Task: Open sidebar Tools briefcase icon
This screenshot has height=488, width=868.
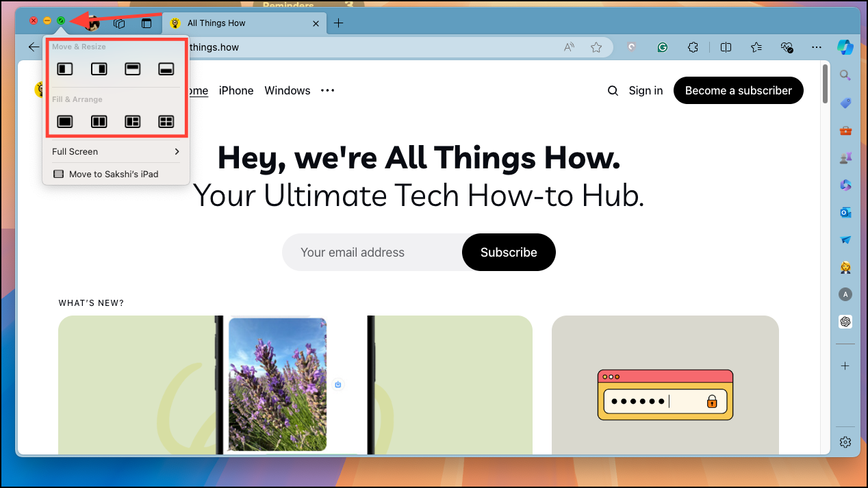Action: point(845,131)
